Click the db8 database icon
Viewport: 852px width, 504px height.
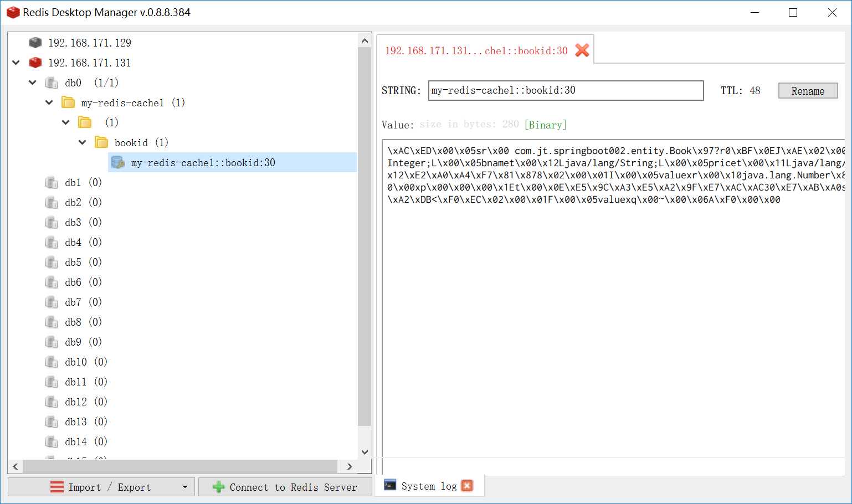pyautogui.click(x=52, y=322)
